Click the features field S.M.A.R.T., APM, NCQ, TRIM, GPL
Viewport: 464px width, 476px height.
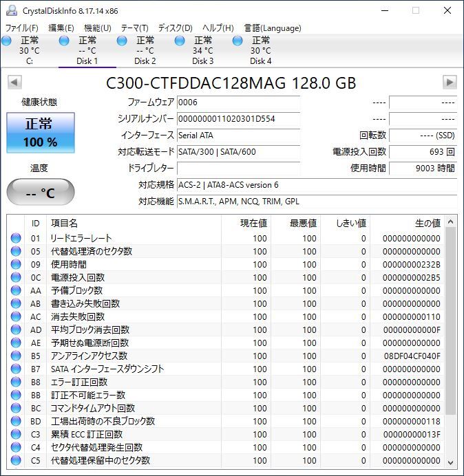coord(317,202)
